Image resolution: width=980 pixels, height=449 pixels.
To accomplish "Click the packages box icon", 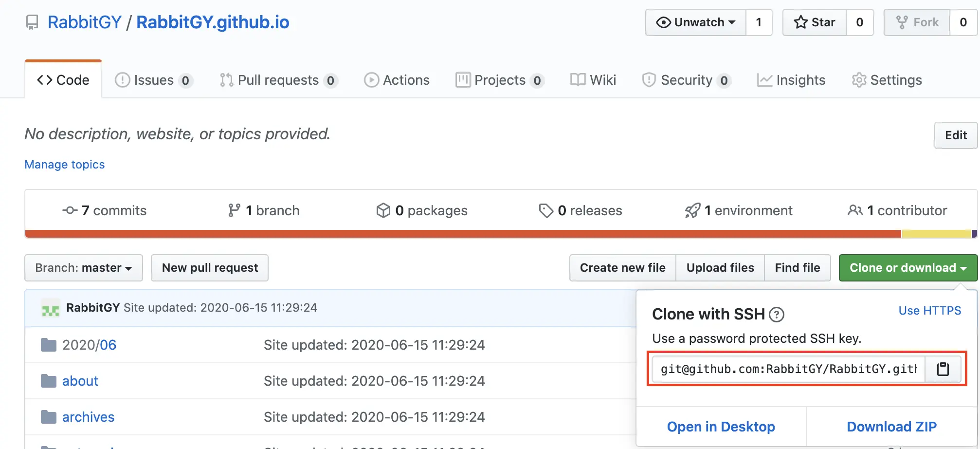I will tap(383, 210).
